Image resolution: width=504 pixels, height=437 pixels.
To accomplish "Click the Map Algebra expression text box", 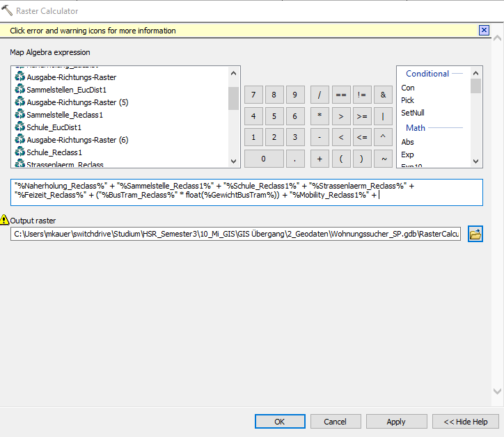I will pyautogui.click(x=246, y=191).
